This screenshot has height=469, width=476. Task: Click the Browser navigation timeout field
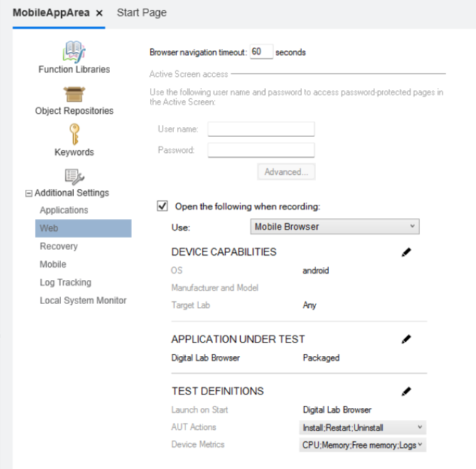pos(261,52)
